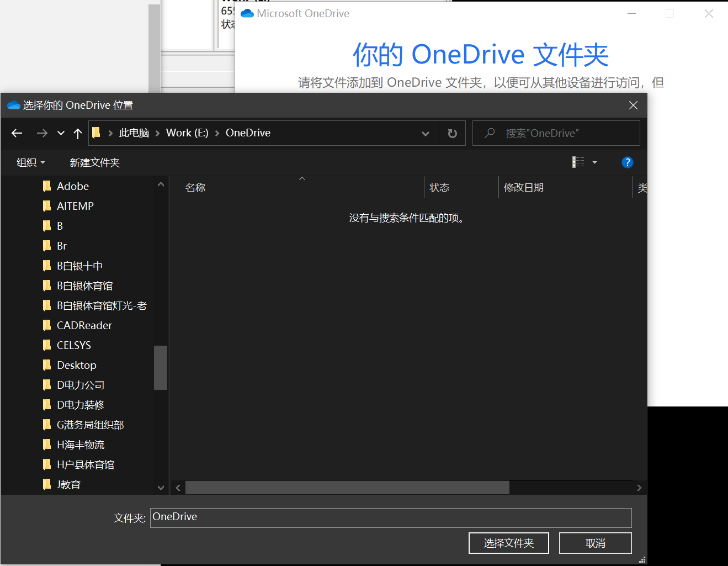728x566 pixels.
Task: Click OneDrive breadcrumb segment
Action: [248, 133]
